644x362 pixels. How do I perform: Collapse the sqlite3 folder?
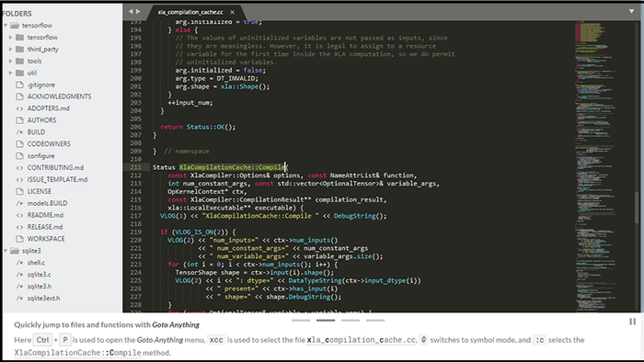click(6, 251)
